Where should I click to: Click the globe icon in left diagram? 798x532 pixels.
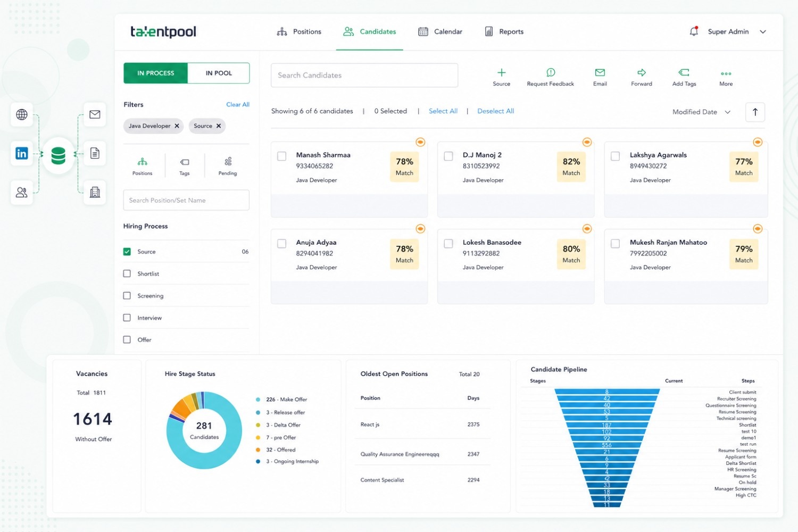(x=22, y=114)
